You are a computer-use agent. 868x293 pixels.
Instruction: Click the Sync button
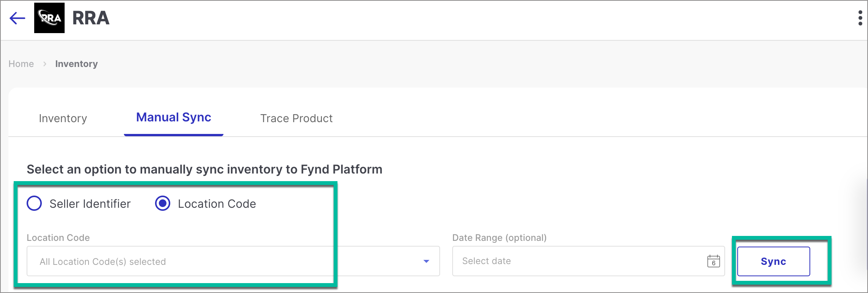tap(773, 261)
